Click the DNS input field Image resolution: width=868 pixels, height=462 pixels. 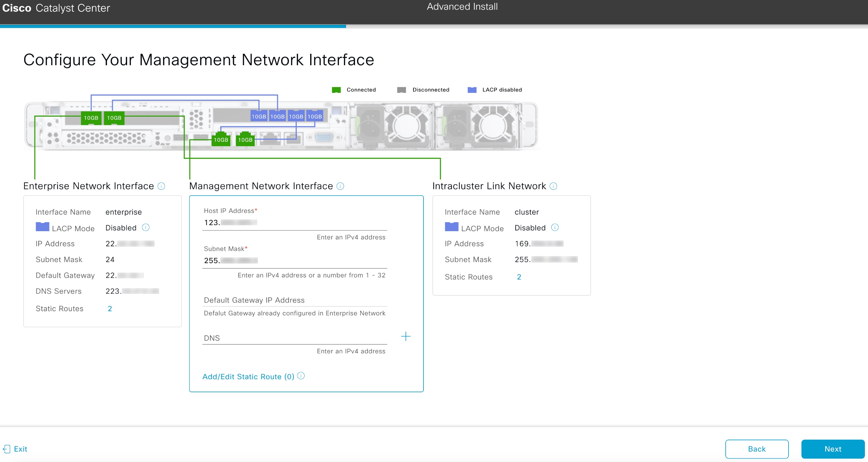coord(294,338)
